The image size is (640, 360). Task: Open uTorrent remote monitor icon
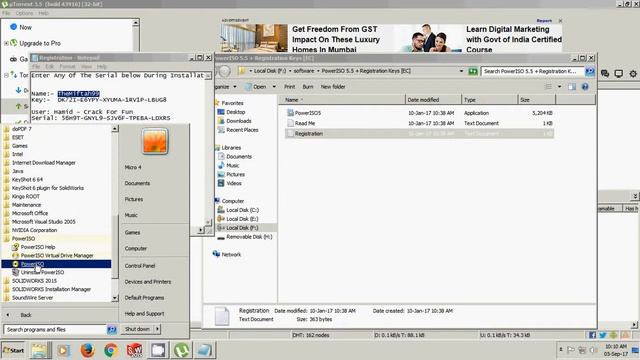619,74
